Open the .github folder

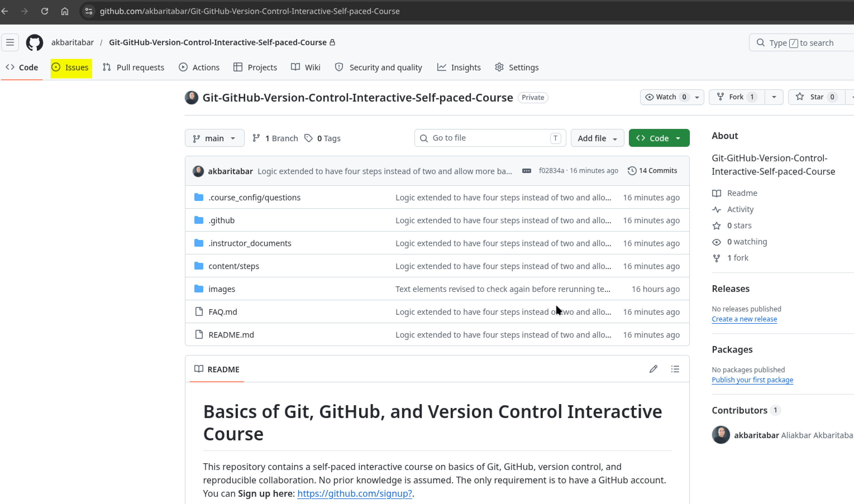pos(221,220)
